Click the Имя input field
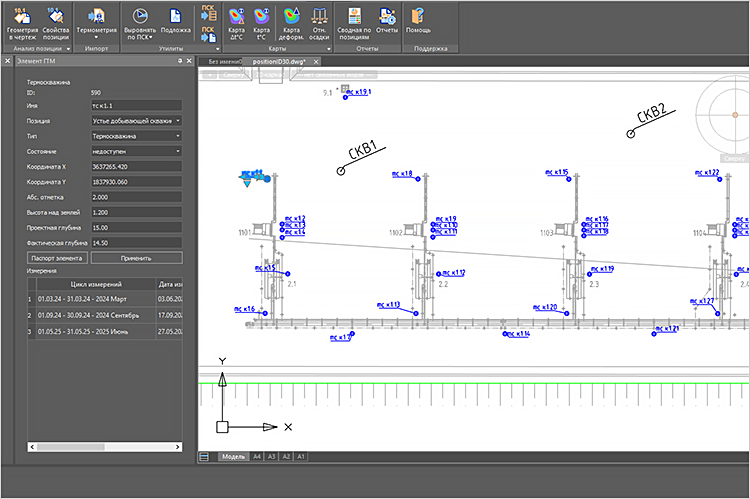The width and height of the screenshot is (750, 499). pos(136,106)
